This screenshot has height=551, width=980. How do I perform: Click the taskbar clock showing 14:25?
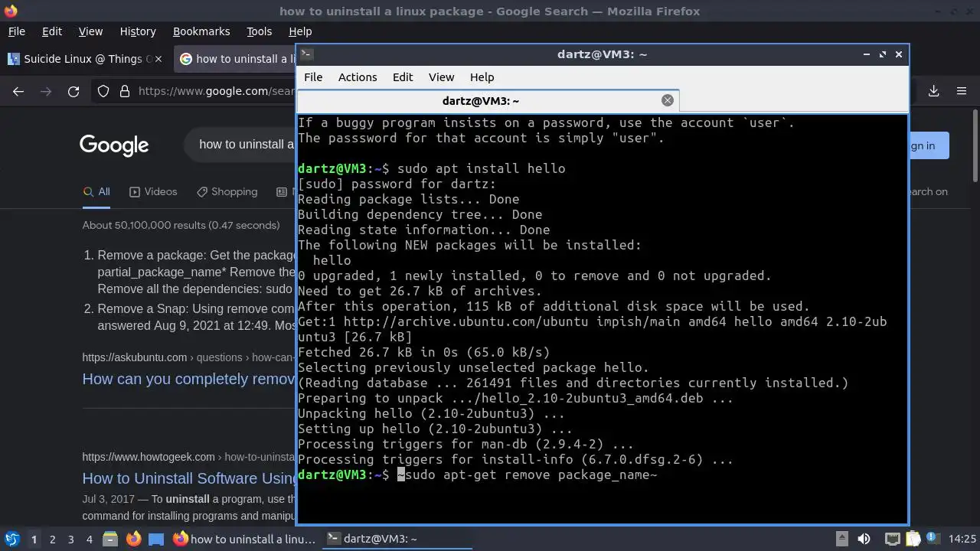click(962, 539)
